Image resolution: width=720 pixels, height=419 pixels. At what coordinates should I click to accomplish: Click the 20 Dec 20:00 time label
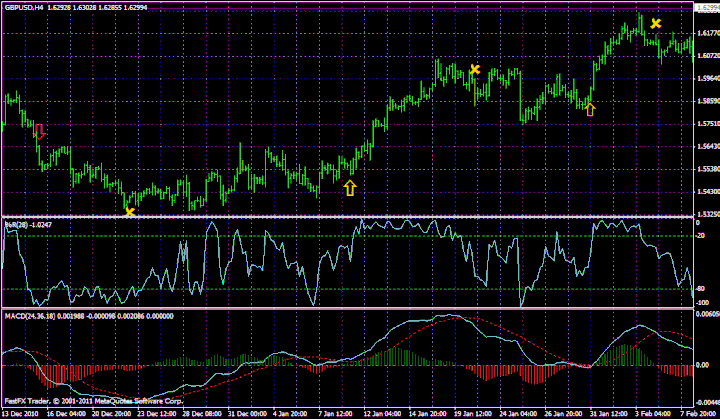pyautogui.click(x=110, y=414)
